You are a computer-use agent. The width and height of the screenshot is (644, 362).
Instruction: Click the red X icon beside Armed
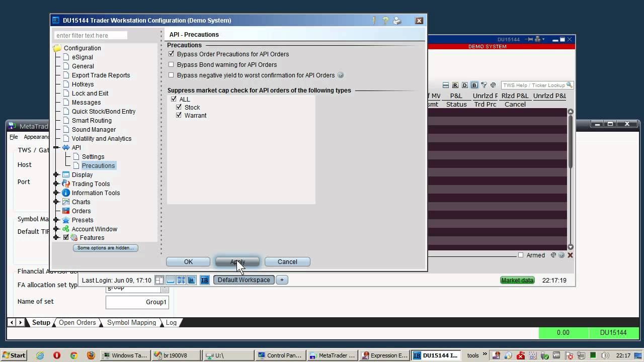click(x=570, y=255)
